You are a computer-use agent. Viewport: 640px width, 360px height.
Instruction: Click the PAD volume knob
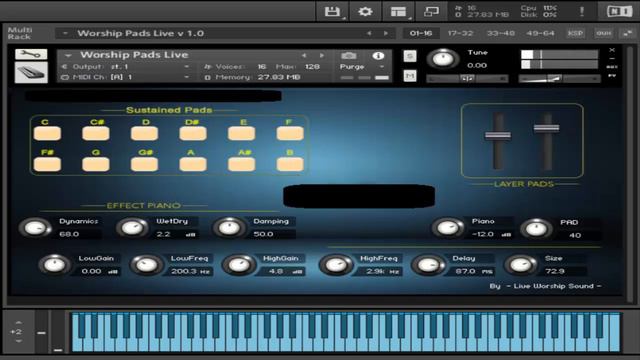[536, 229]
